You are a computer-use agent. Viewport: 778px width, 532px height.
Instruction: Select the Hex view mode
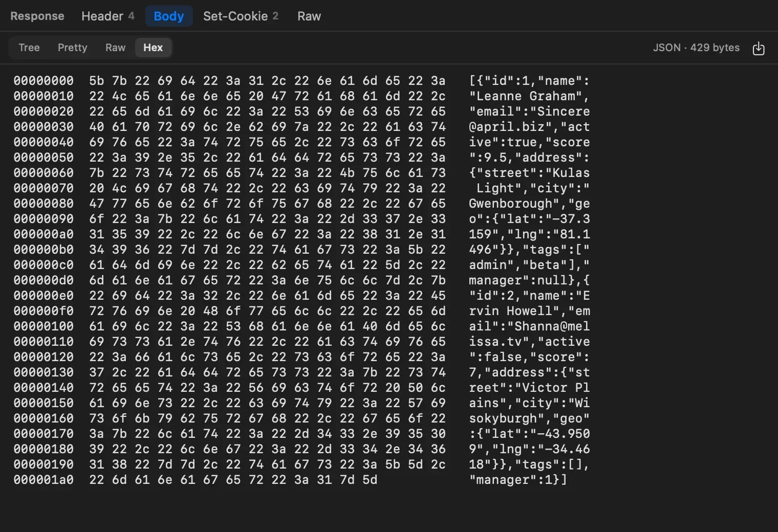(153, 48)
